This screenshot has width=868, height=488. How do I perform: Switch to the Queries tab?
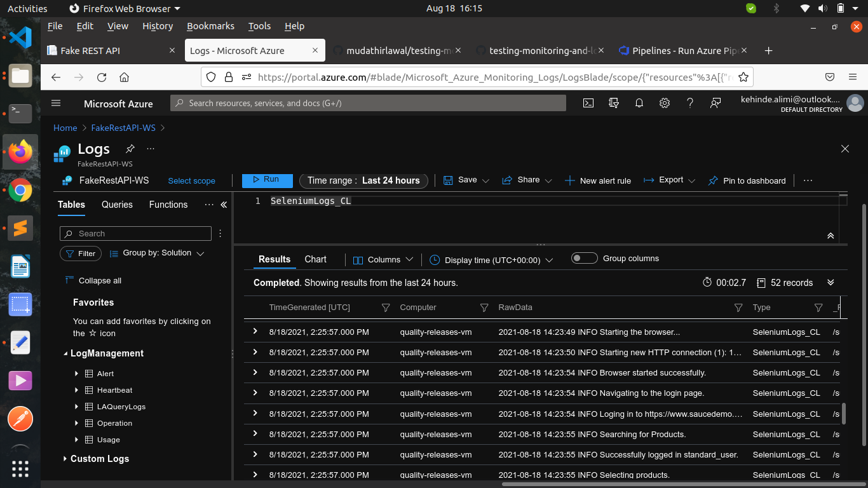(117, 205)
